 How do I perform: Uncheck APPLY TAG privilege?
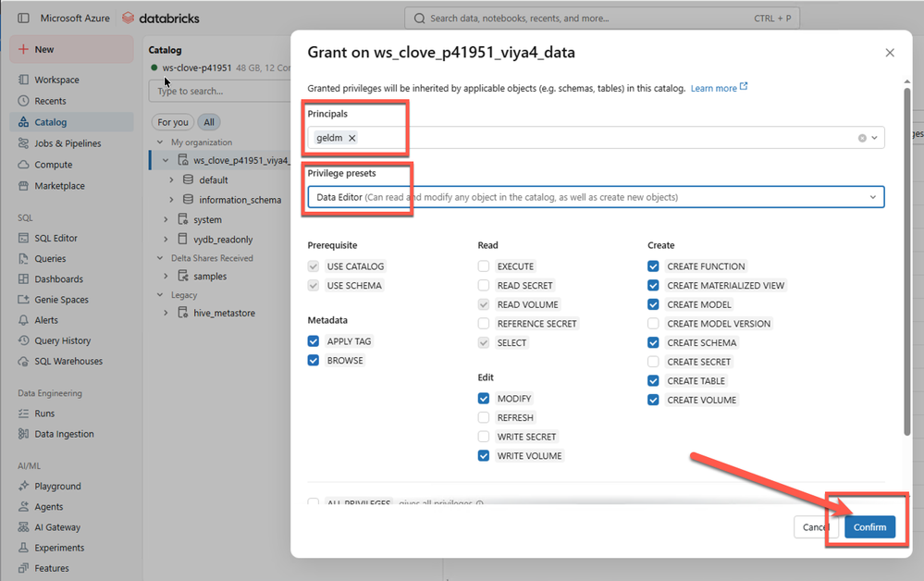point(314,341)
